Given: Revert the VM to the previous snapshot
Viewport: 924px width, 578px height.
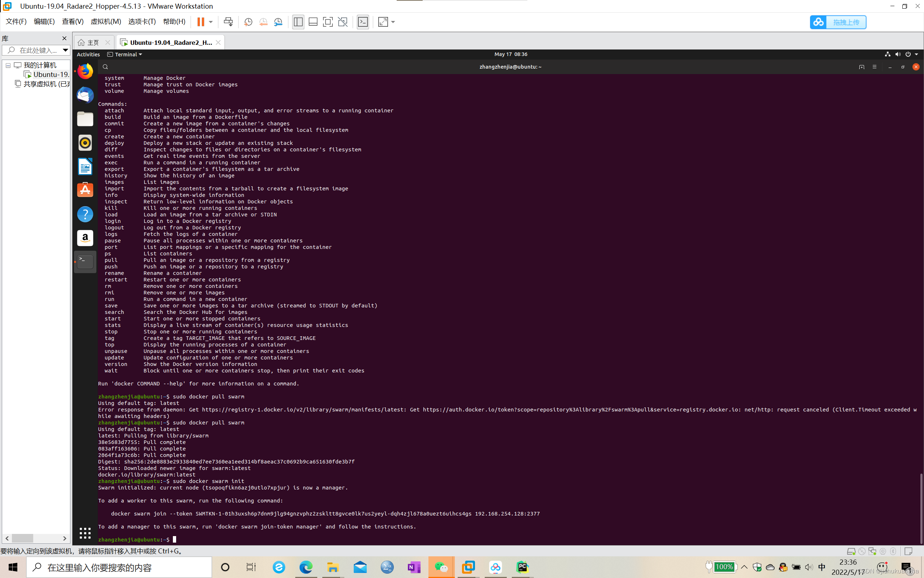Looking at the screenshot, I should tap(263, 22).
